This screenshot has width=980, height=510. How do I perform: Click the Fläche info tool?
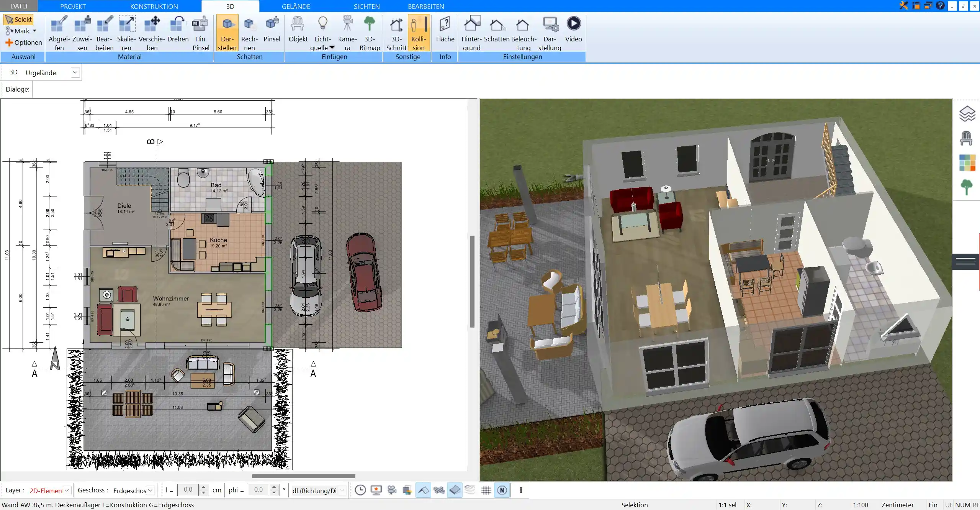tap(445, 29)
